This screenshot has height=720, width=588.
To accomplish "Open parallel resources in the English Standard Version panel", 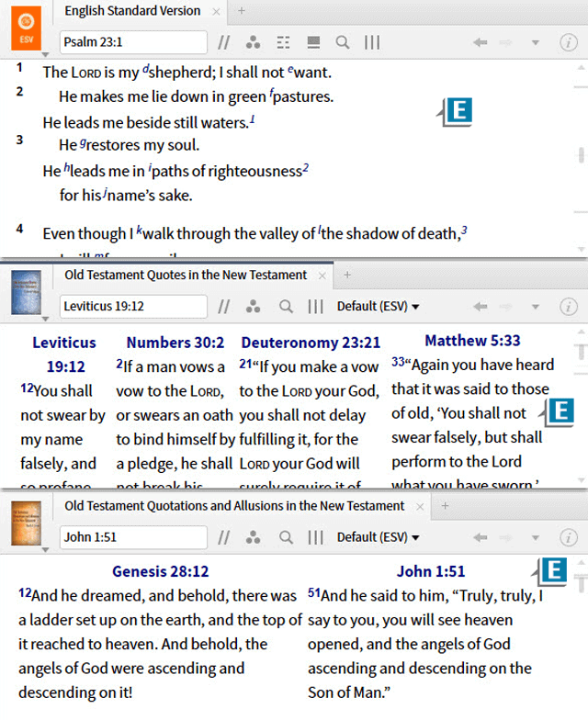I will tap(224, 42).
